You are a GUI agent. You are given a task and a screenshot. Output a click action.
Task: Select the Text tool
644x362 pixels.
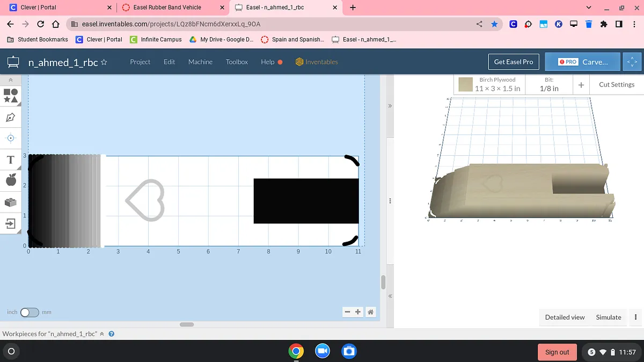11,160
